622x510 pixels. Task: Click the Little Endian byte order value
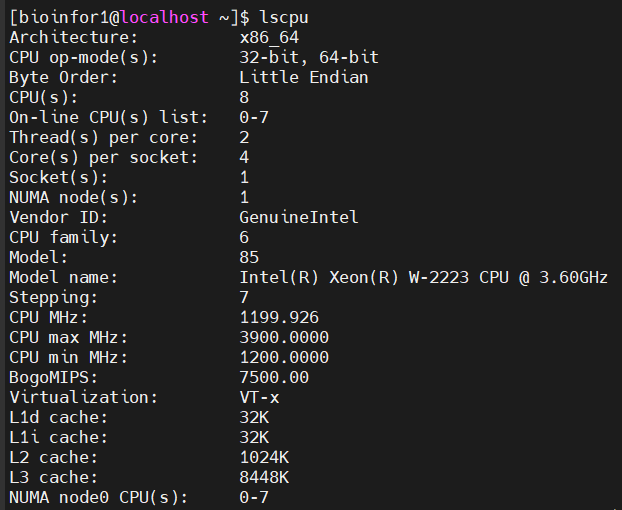304,77
